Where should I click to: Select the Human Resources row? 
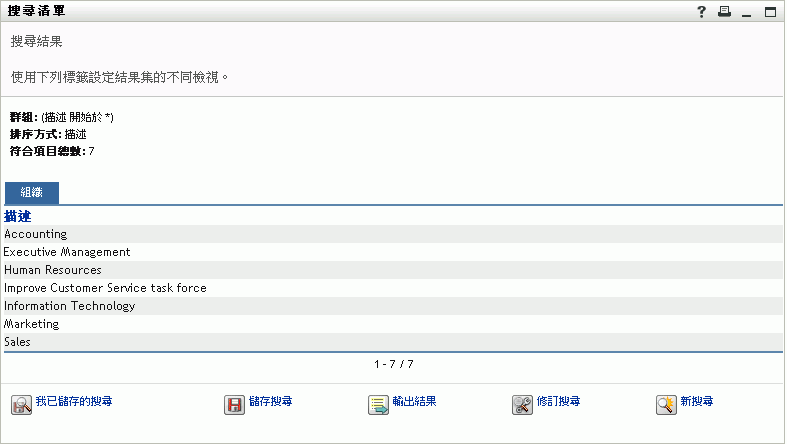53,270
